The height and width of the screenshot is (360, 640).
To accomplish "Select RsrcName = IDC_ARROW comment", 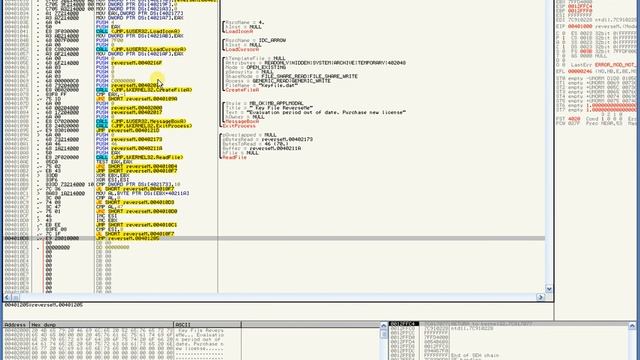I will tap(256, 40).
